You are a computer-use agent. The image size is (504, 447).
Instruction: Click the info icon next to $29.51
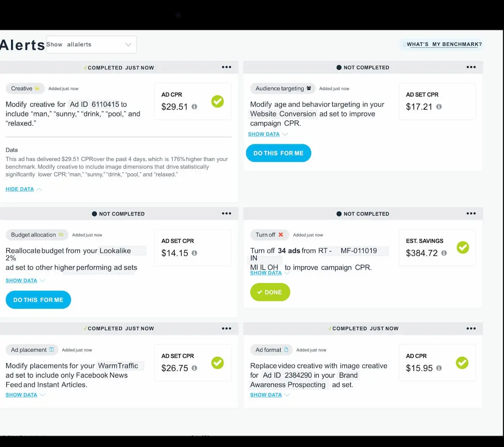pyautogui.click(x=194, y=107)
